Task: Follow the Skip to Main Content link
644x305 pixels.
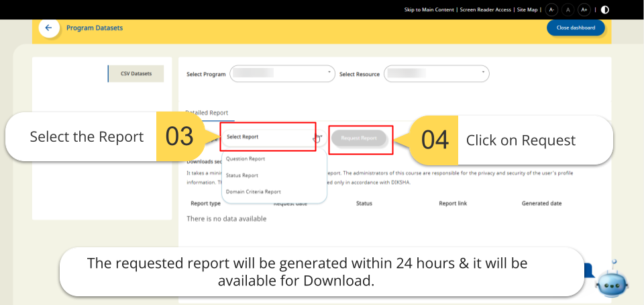Action: [429, 9]
